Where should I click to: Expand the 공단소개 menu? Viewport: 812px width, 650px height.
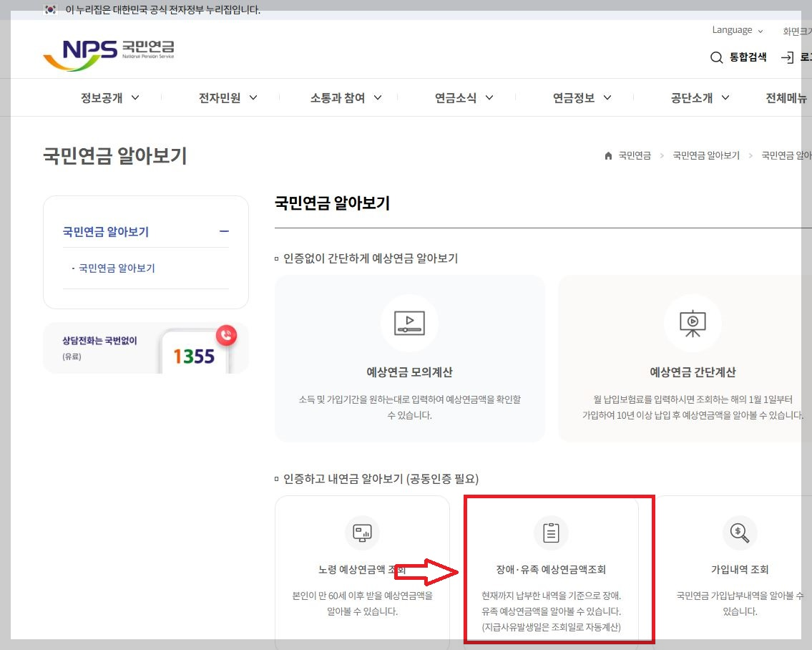pos(700,97)
